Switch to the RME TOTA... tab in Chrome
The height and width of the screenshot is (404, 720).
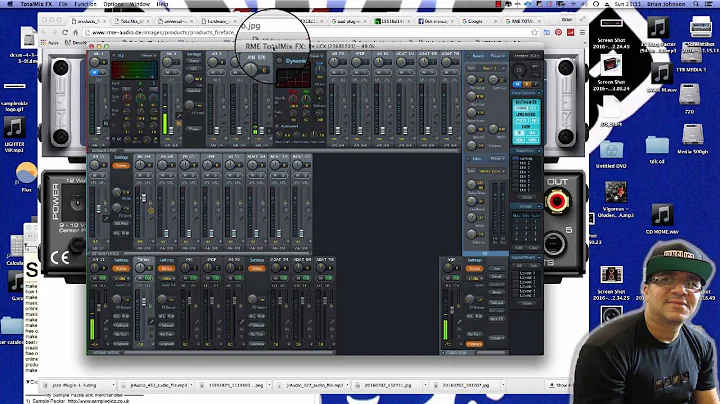click(523, 21)
